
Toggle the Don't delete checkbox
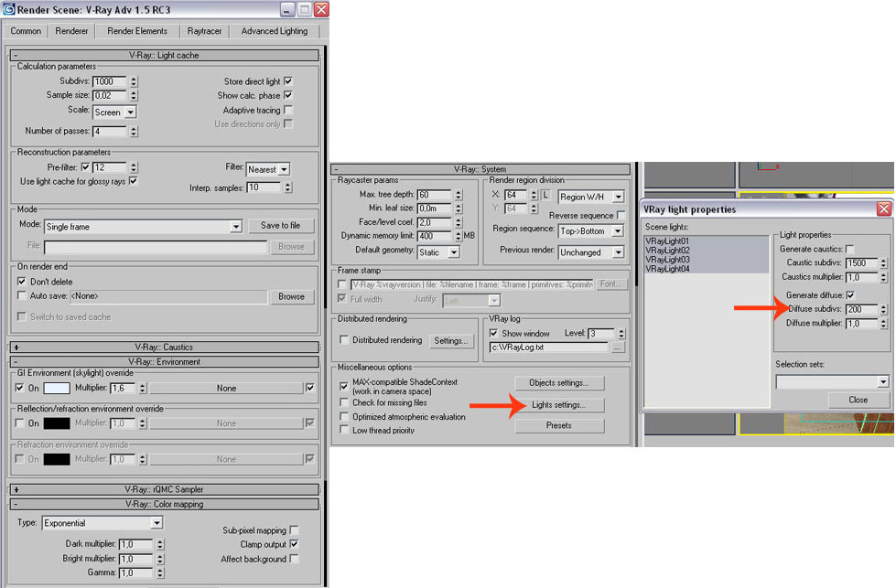click(22, 282)
